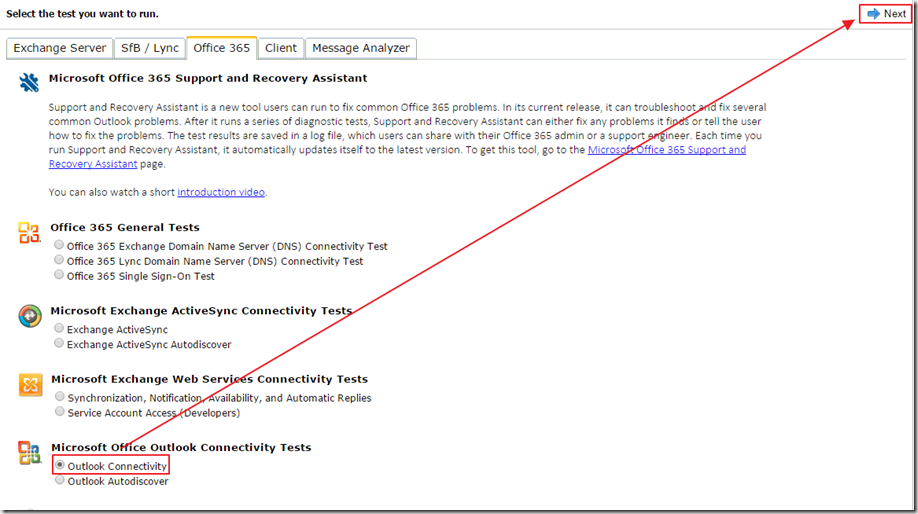The height and width of the screenshot is (514, 918).
Task: Click the Support and Recovery Assistant tools icon
Action: pyautogui.click(x=29, y=82)
